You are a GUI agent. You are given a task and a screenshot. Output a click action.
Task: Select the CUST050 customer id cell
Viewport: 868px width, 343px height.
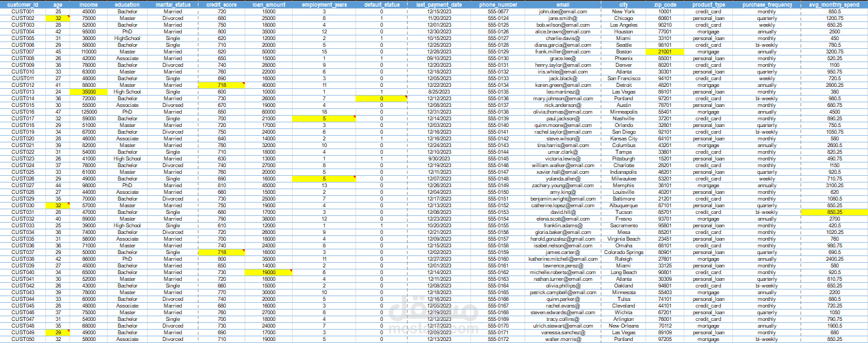[23, 339]
